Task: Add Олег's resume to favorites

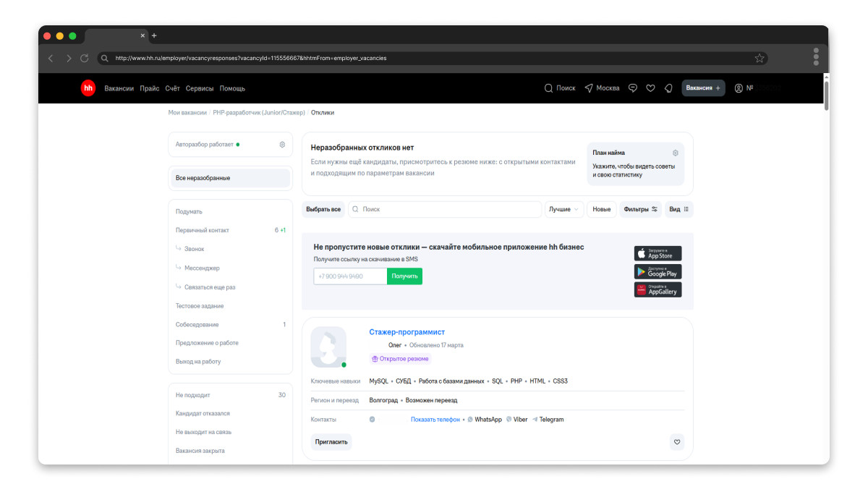Action: [677, 442]
